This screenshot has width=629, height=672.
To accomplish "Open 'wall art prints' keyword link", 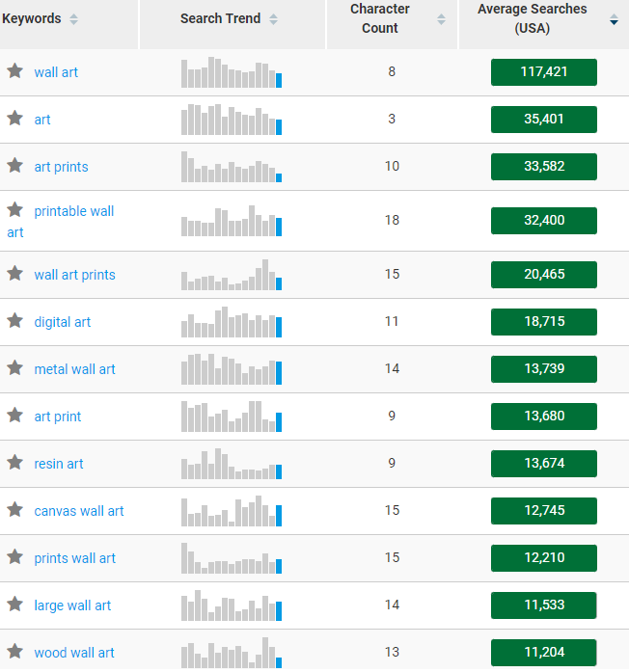I will click(74, 275).
